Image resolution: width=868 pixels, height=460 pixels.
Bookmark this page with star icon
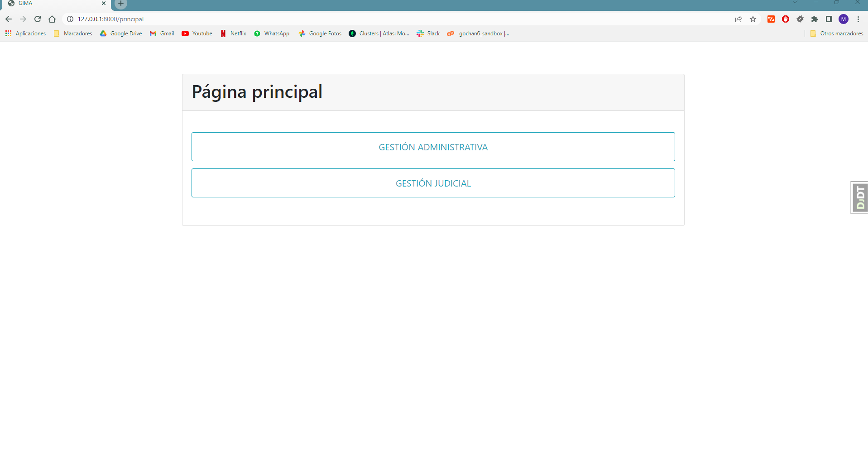point(753,19)
